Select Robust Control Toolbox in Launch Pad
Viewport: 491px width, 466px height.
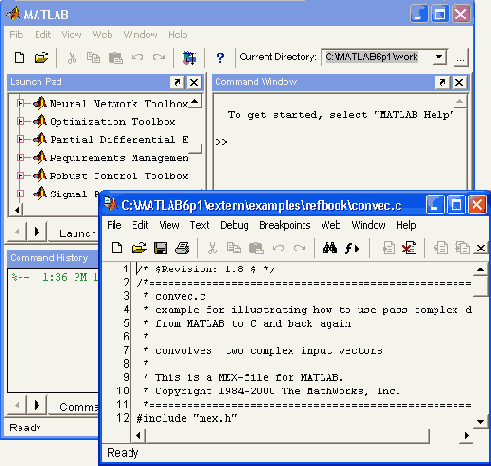[x=119, y=176]
